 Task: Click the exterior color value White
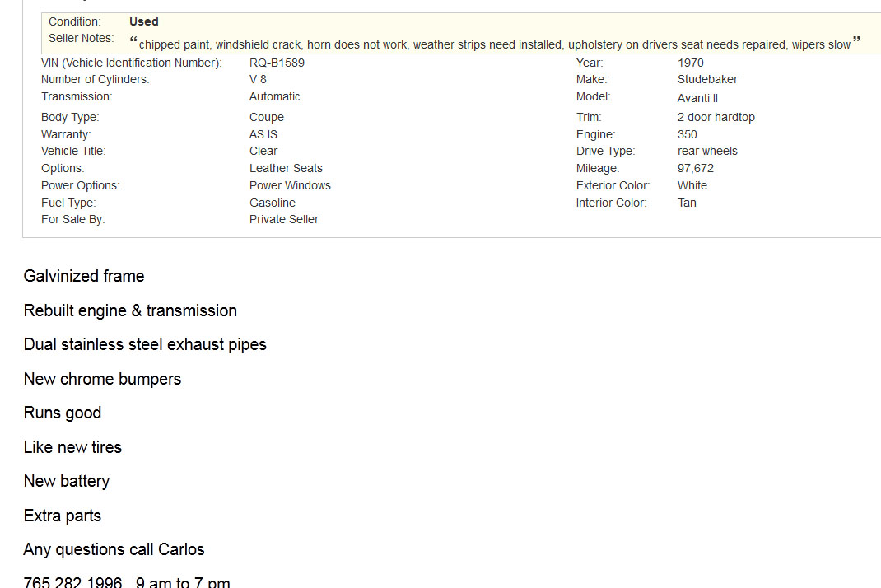pos(692,185)
